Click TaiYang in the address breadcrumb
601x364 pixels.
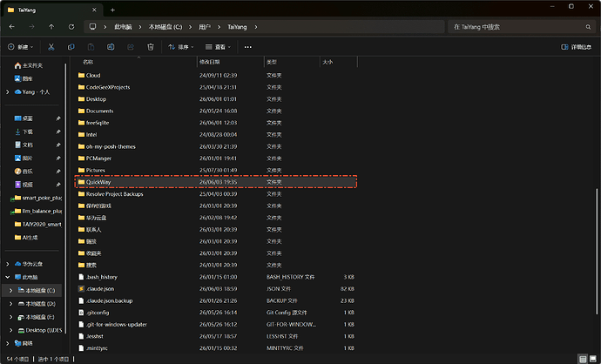coord(237,27)
